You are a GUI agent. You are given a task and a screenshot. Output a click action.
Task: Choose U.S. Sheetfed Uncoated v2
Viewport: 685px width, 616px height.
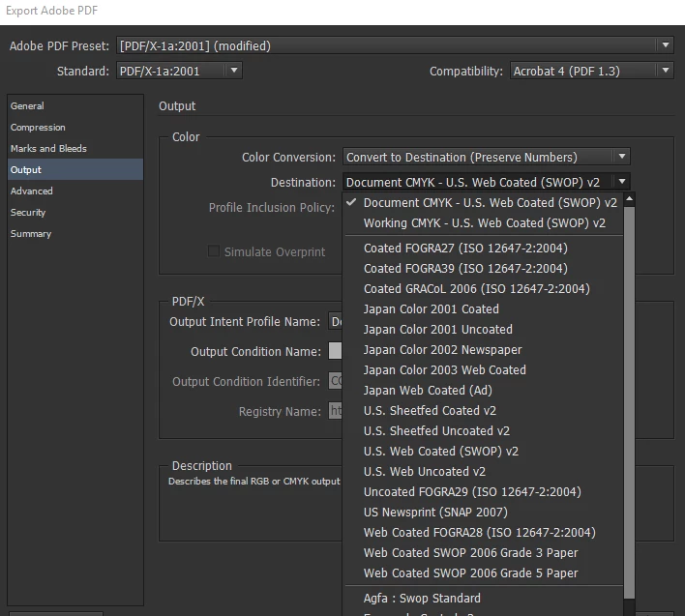pyautogui.click(x=484, y=431)
